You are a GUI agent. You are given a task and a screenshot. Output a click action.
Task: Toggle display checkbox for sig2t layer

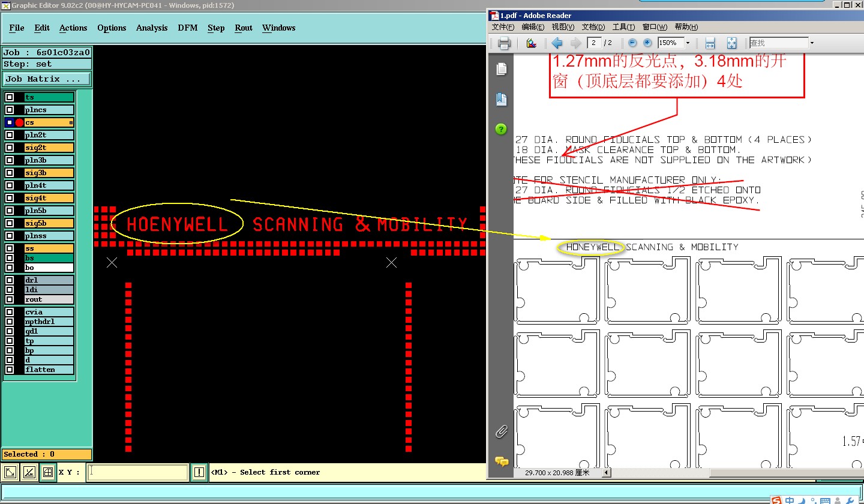[x=10, y=148]
